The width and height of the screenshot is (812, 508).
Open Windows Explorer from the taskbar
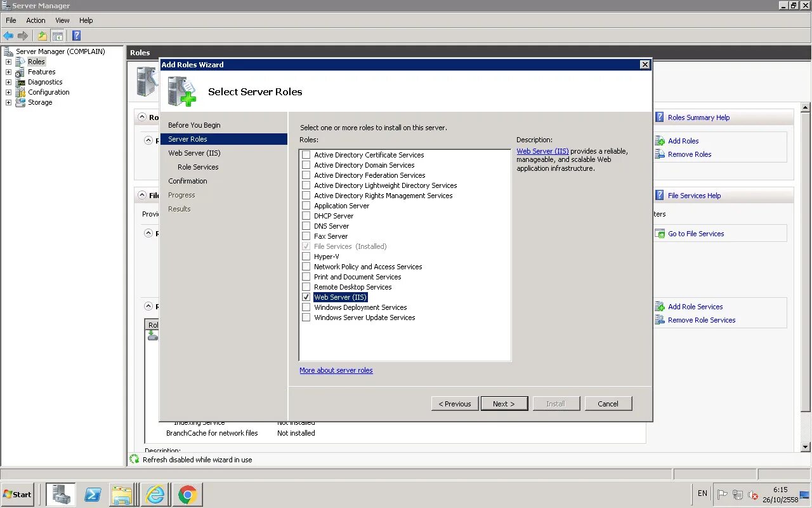[122, 494]
